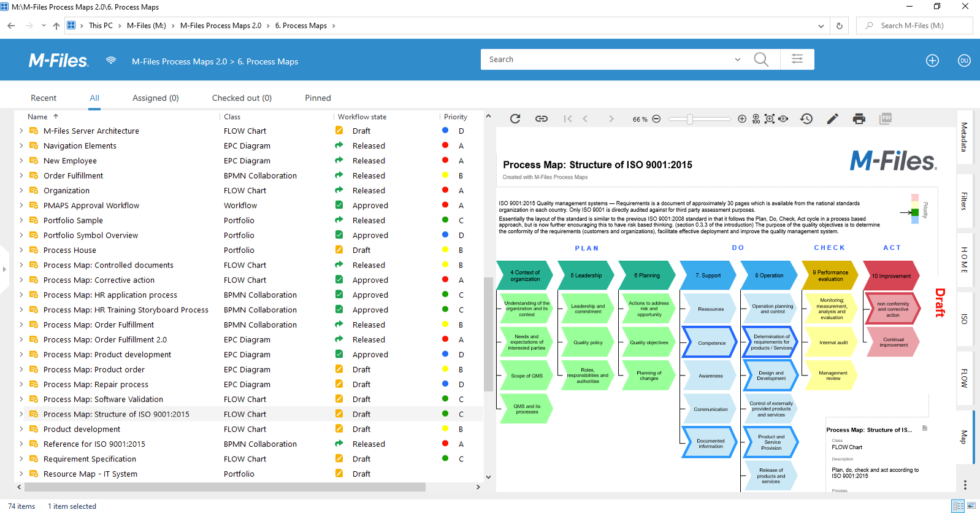
Task: Switch to details list view in status bar
Action: coord(959,506)
